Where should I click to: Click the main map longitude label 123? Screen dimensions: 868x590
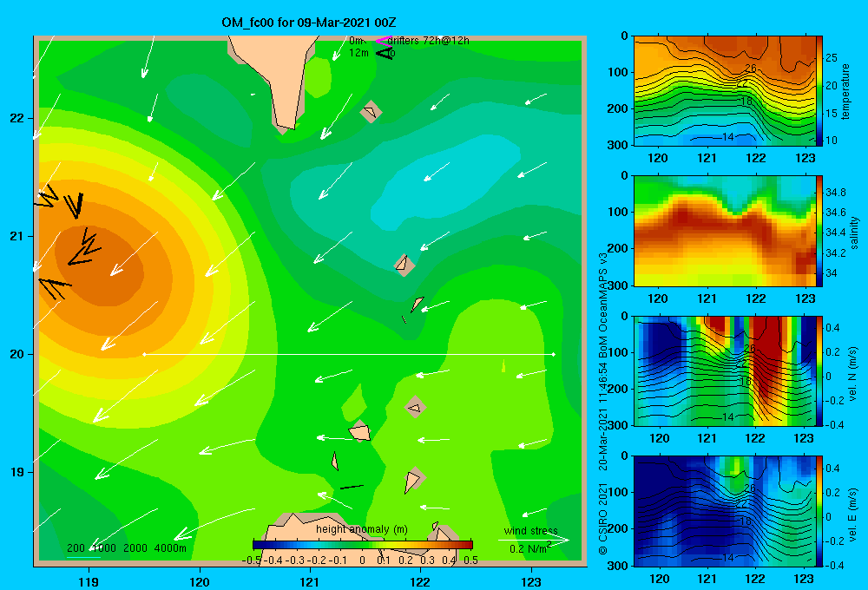(x=531, y=581)
